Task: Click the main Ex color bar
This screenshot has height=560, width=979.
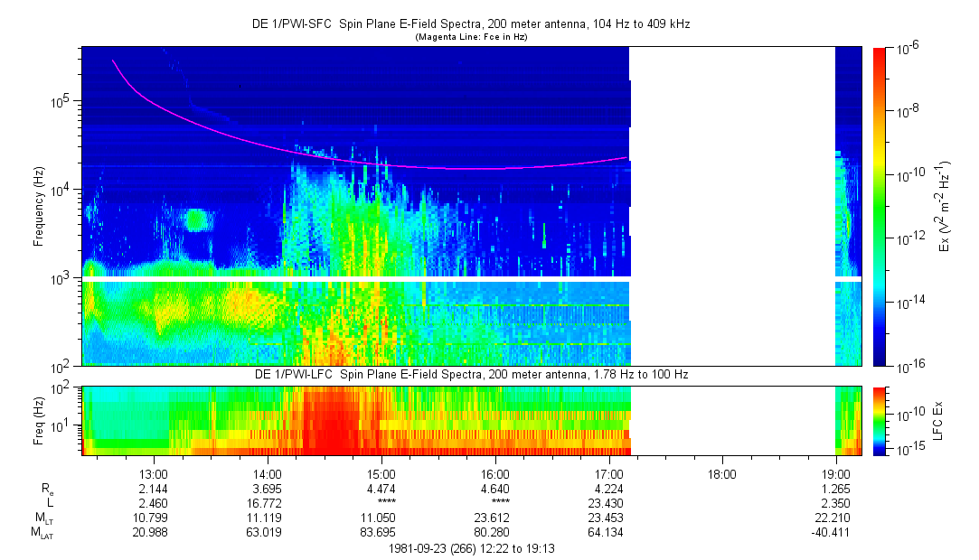Action: (x=880, y=206)
